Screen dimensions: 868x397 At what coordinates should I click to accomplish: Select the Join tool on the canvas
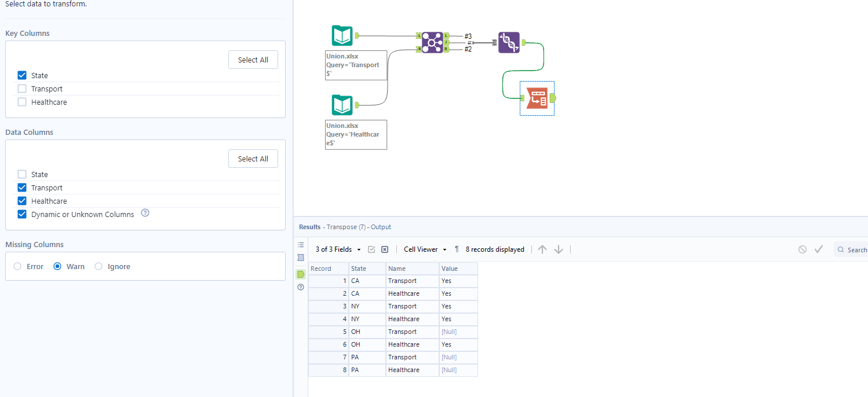coord(432,42)
